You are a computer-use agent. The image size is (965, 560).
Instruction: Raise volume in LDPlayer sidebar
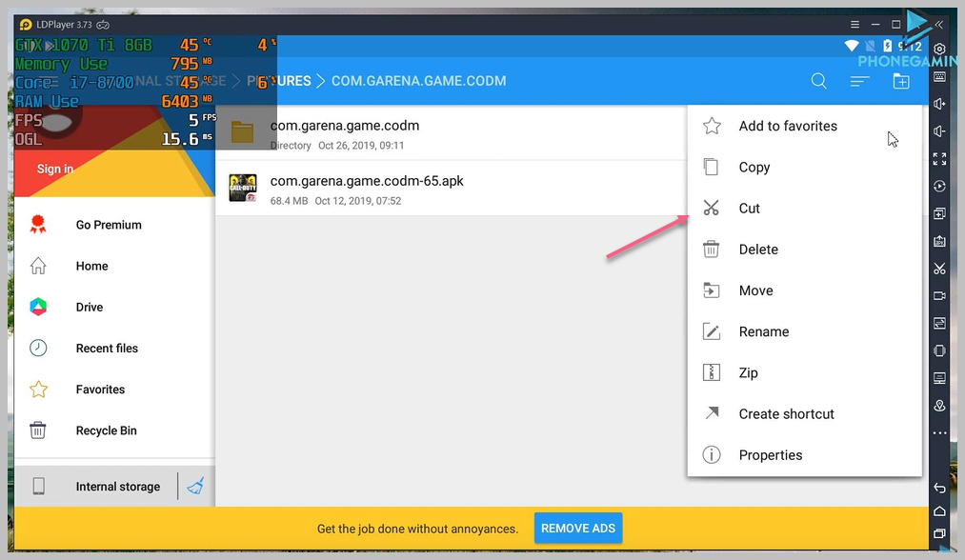pyautogui.click(x=939, y=104)
